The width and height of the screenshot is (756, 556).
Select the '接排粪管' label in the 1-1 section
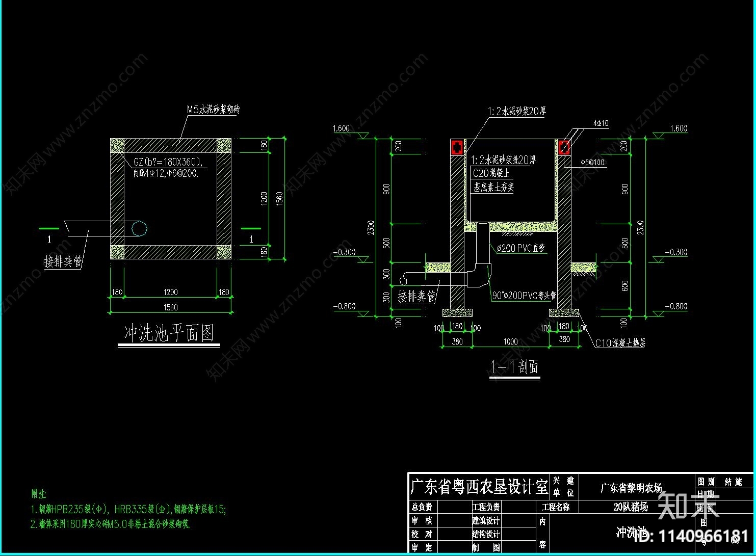[x=416, y=296]
